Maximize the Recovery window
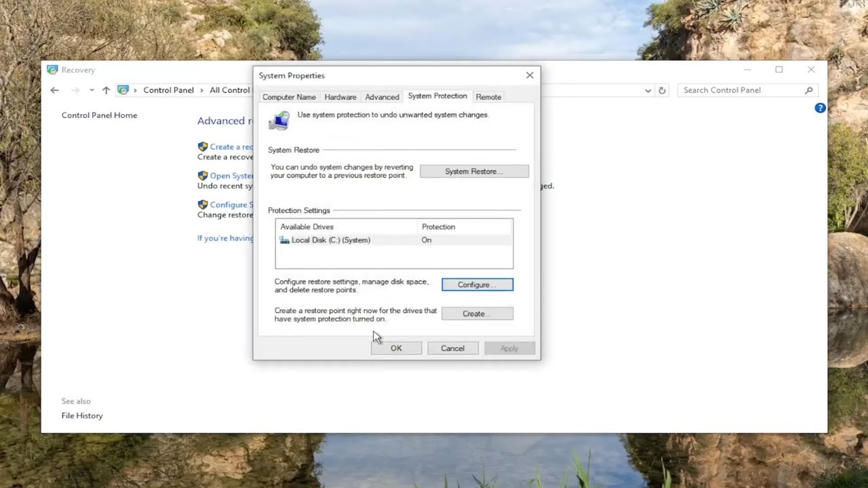 [779, 70]
